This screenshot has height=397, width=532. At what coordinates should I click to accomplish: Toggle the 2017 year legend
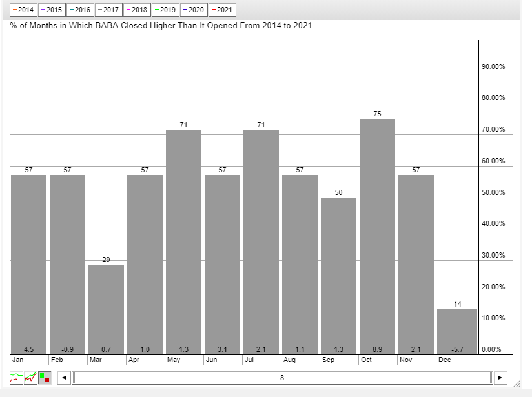(108, 10)
